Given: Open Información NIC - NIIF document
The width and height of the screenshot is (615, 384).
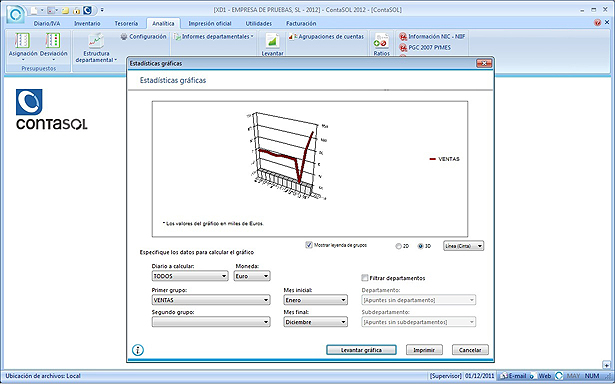Looking at the screenshot, I should 432,36.
